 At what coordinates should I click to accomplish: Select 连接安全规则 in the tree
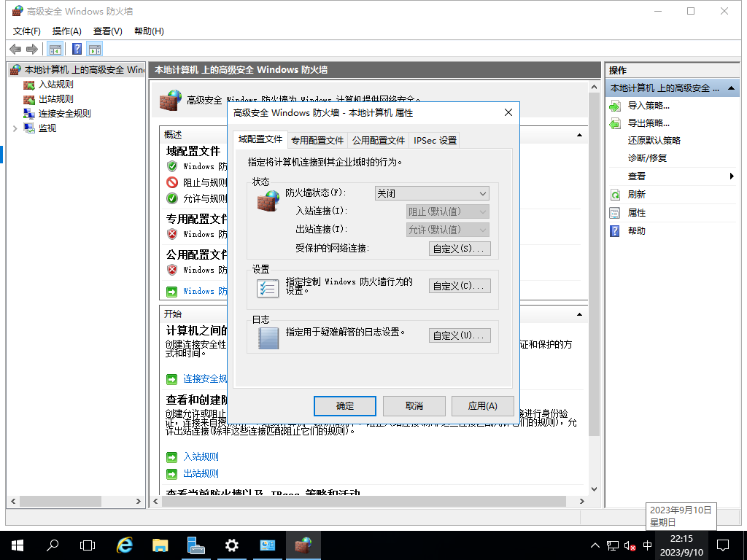pyautogui.click(x=64, y=113)
